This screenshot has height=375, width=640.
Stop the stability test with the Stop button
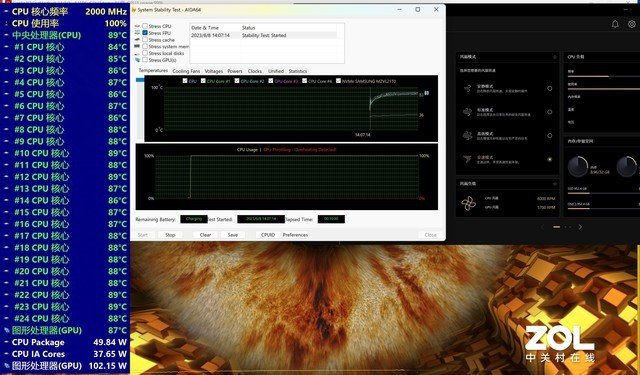(x=170, y=235)
